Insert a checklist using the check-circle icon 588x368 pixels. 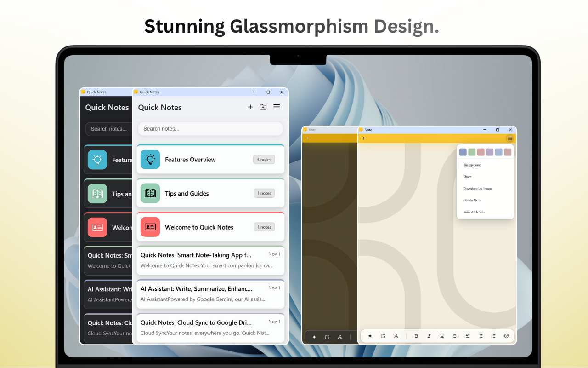point(506,336)
